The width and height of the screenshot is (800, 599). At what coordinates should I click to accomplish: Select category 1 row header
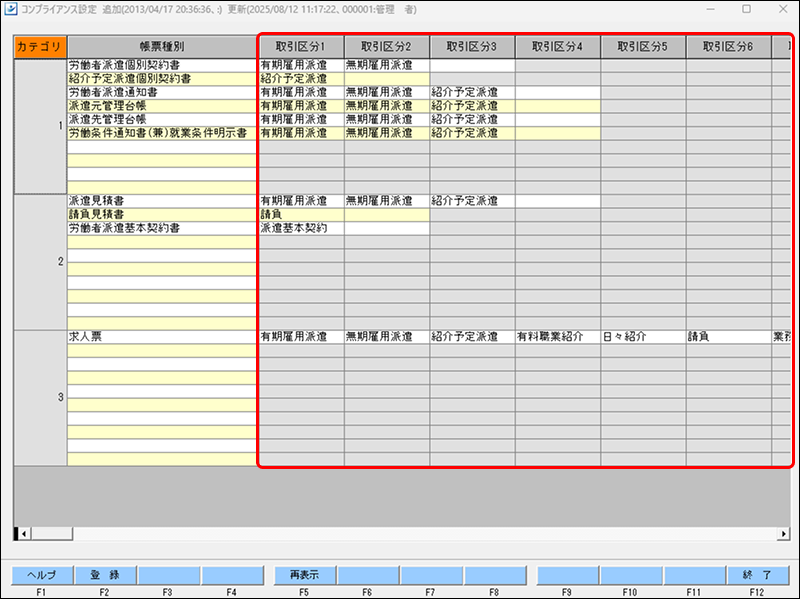tap(40, 126)
